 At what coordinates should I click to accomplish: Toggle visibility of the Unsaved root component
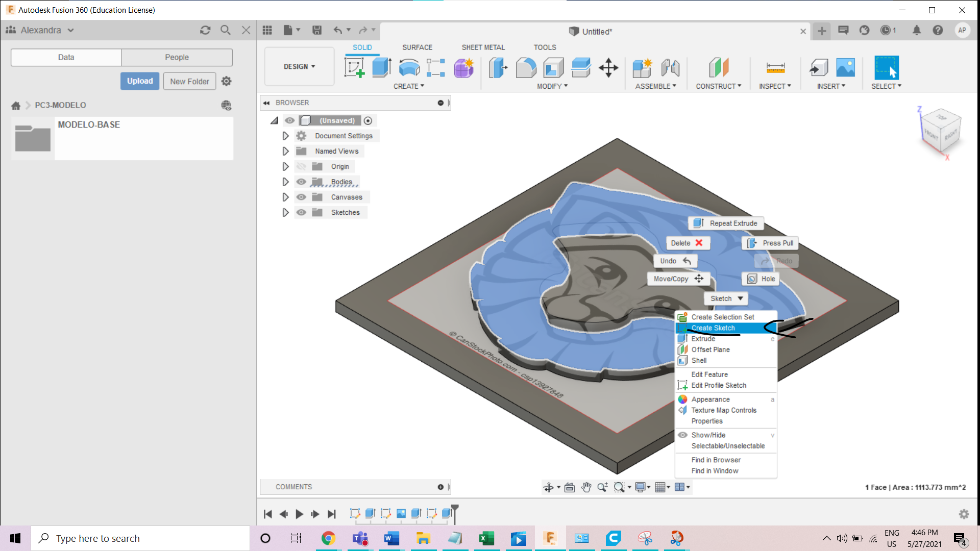289,120
